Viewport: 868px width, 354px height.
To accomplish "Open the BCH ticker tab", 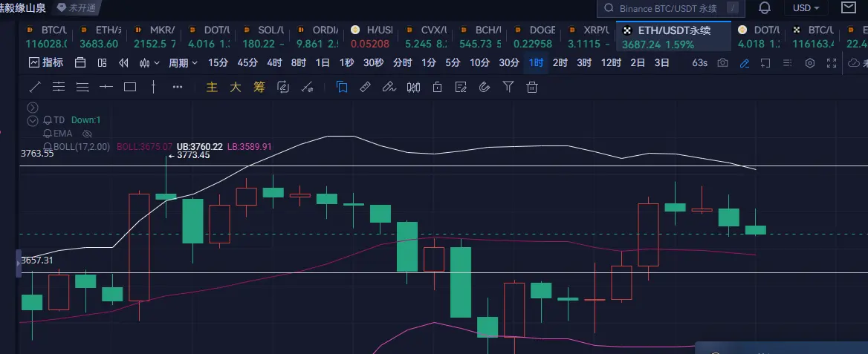I will click(x=480, y=37).
